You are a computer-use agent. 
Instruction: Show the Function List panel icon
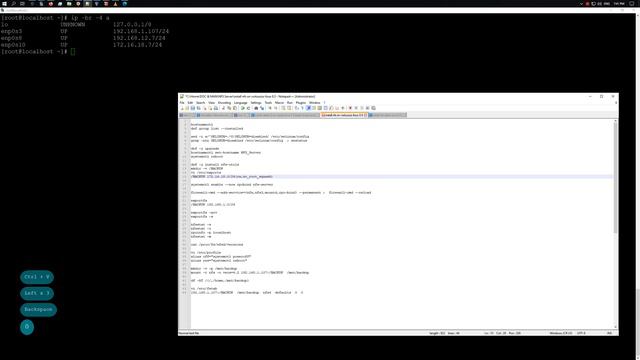click(x=331, y=108)
